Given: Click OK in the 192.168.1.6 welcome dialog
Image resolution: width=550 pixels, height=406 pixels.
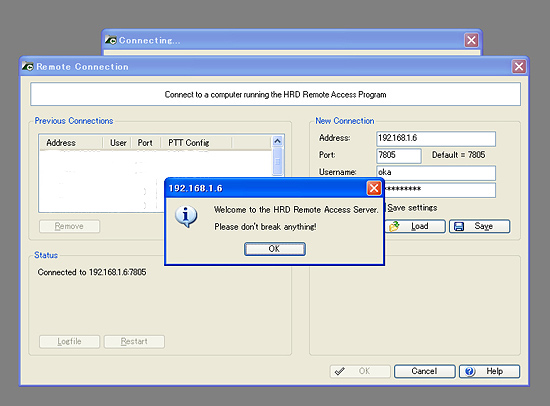Looking at the screenshot, I should point(275,249).
